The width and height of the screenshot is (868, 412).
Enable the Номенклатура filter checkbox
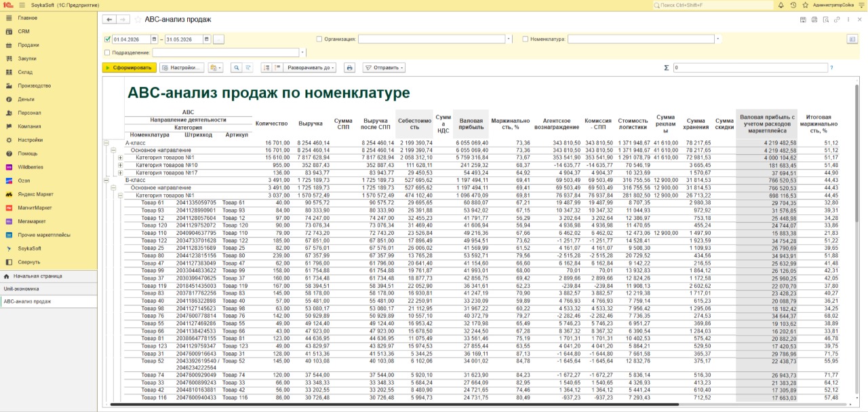click(x=525, y=39)
